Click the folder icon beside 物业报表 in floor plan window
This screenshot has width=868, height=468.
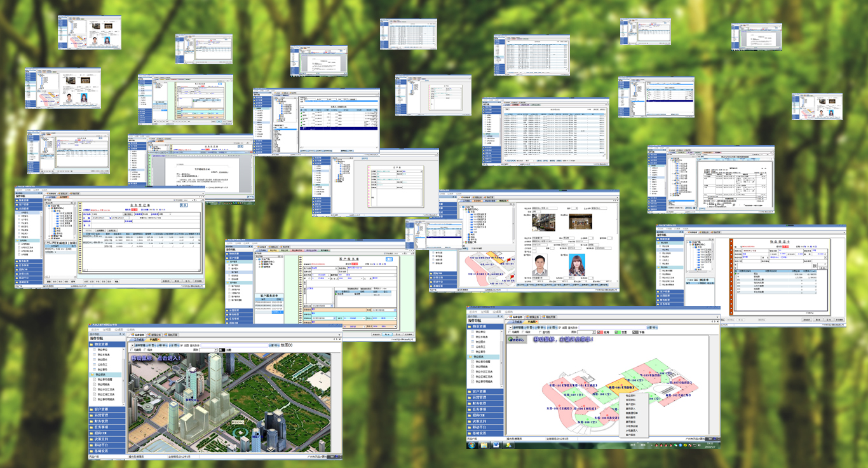(x=471, y=357)
